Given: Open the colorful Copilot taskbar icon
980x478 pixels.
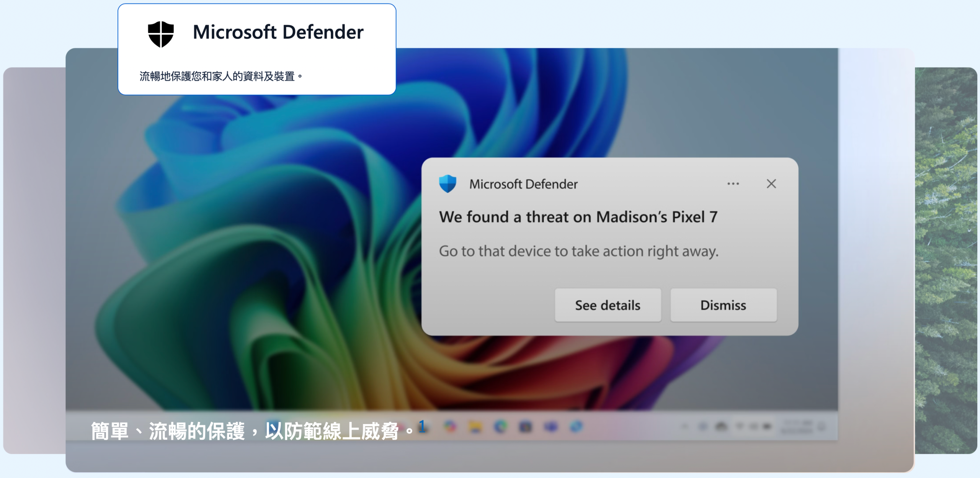Looking at the screenshot, I should click(x=451, y=426).
